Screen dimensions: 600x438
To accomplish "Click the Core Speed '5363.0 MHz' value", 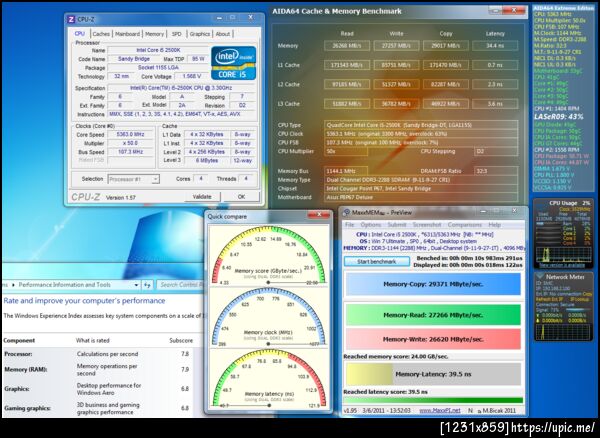I will tap(130, 135).
